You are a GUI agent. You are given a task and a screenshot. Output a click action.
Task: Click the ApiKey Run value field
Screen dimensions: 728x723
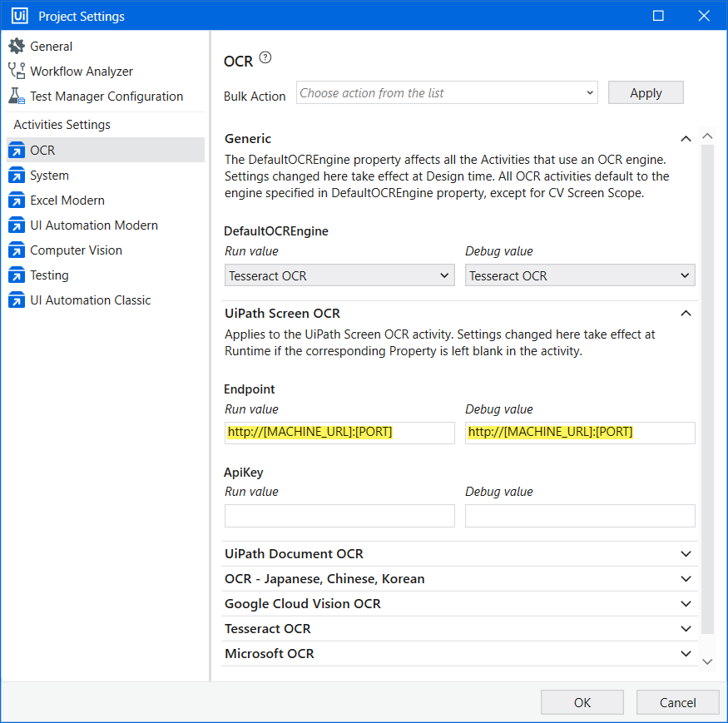339,516
